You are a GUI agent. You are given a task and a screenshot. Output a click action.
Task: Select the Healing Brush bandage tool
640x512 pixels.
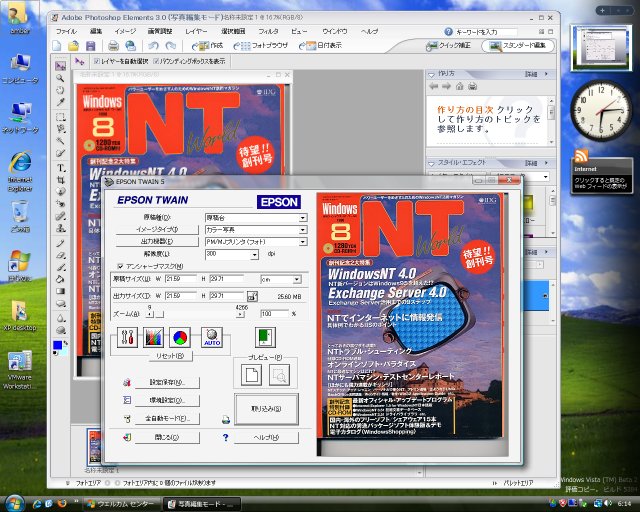60,216
